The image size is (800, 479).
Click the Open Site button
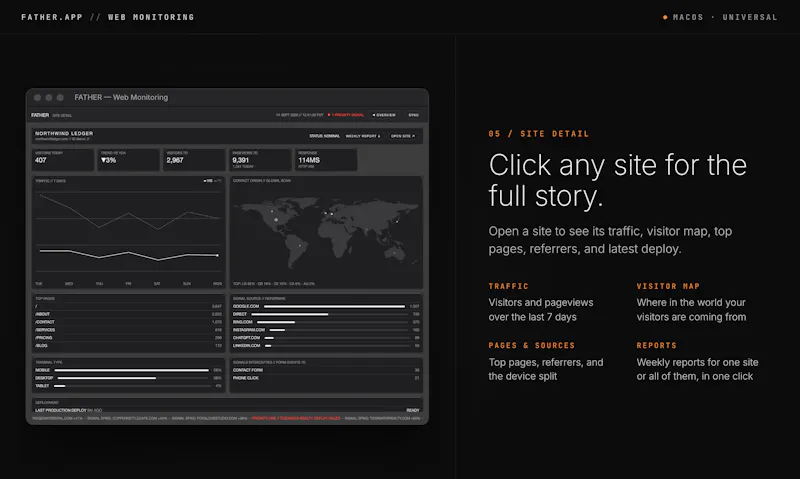(403, 136)
